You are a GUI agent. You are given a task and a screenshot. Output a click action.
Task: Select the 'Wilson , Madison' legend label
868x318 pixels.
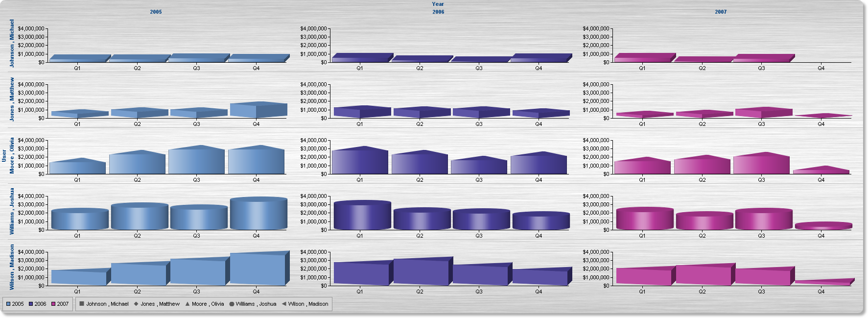point(308,304)
